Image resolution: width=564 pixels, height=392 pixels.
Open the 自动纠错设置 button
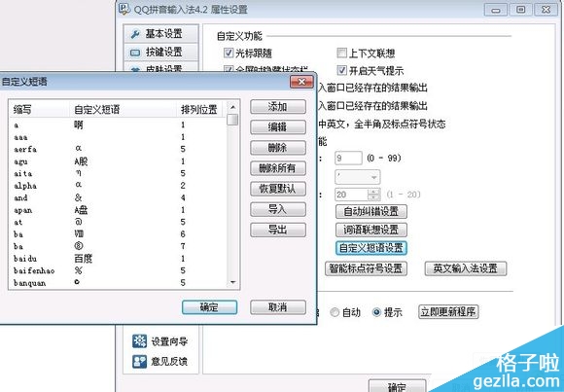(x=371, y=211)
